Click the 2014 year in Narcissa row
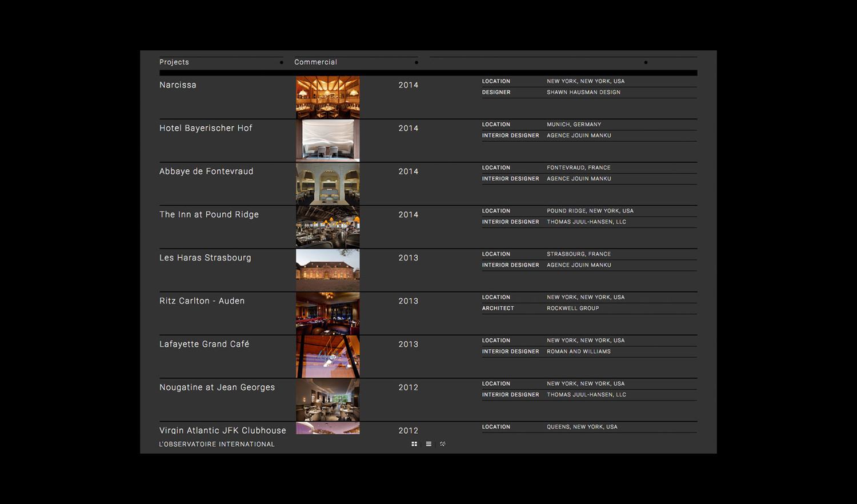 (409, 85)
